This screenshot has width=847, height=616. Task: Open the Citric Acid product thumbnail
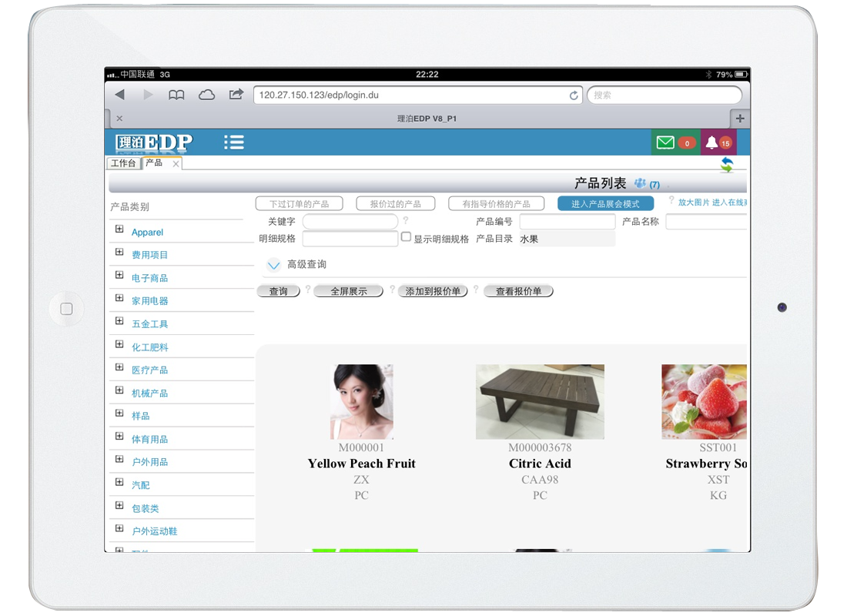coord(540,402)
